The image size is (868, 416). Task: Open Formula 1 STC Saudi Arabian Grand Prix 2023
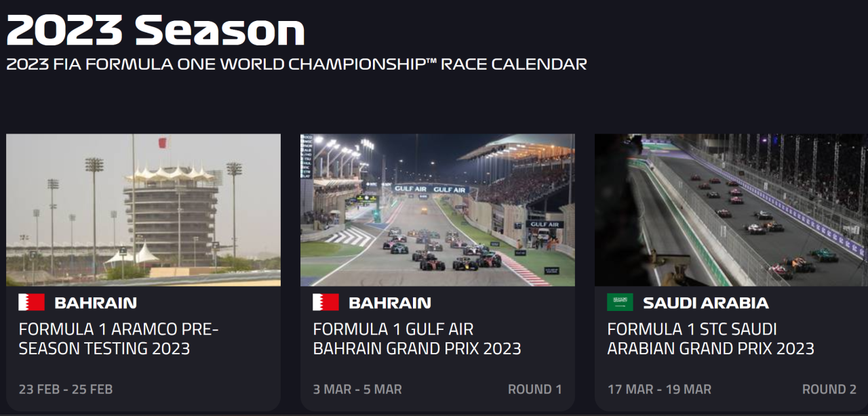pyautogui.click(x=710, y=339)
